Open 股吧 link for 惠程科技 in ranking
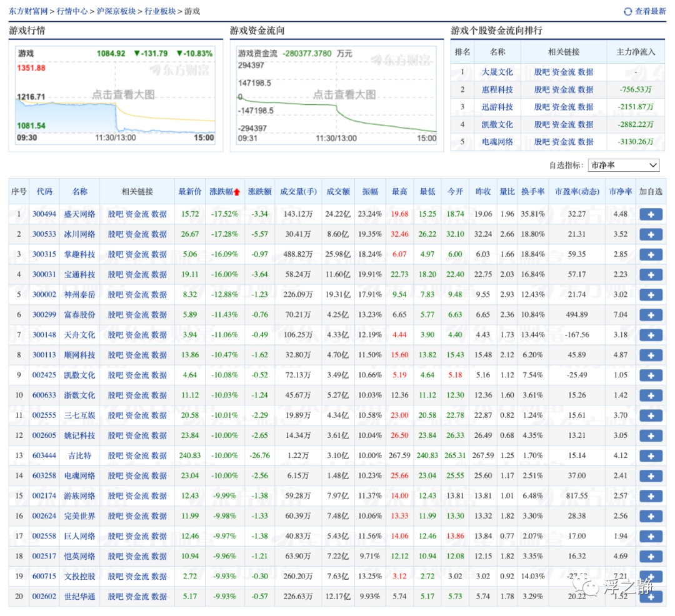 [x=541, y=90]
